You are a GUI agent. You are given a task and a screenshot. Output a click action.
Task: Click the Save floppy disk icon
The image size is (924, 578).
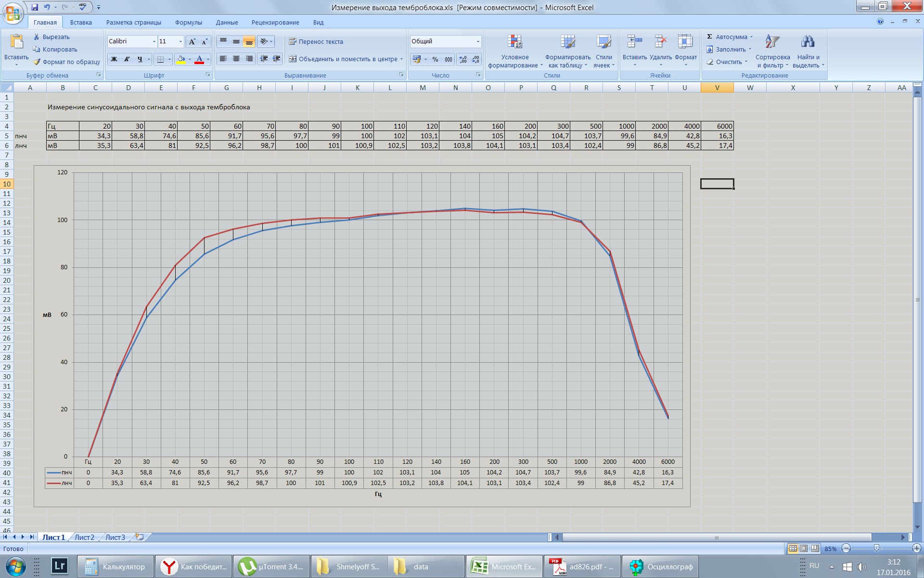35,7
